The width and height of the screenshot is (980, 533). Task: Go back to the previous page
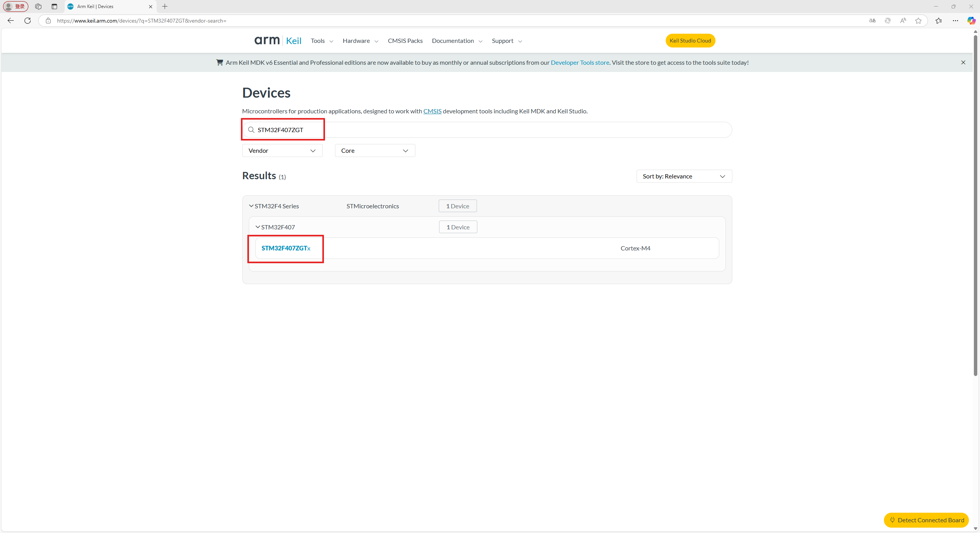click(11, 21)
